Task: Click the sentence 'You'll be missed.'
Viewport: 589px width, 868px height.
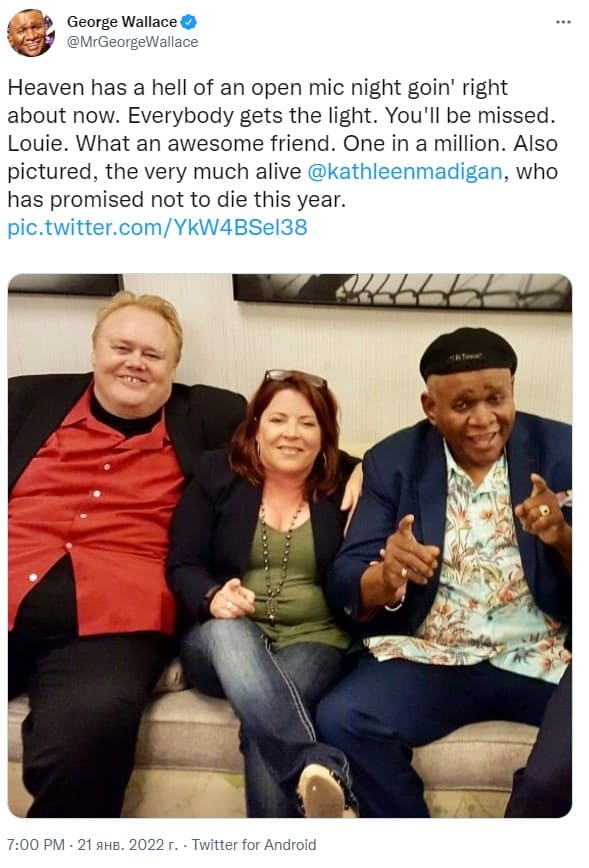Action: click(471, 116)
